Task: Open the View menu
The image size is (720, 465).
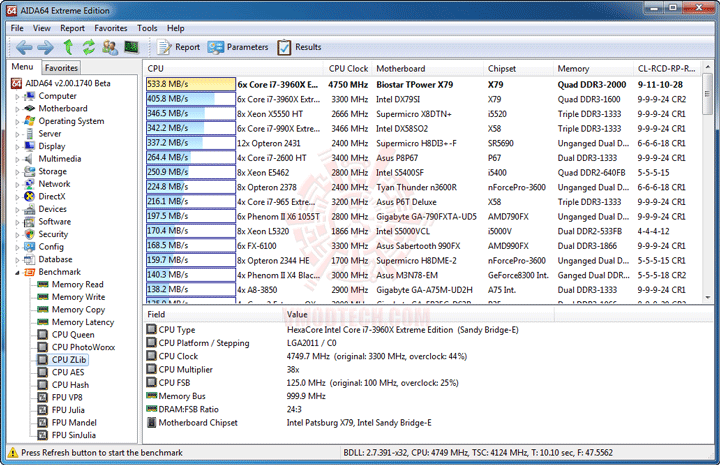Action: pyautogui.click(x=41, y=28)
